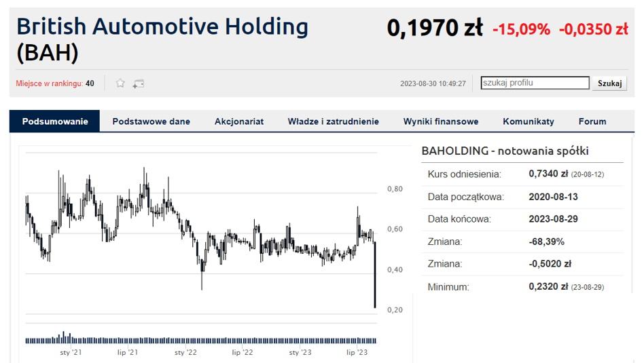Image resolution: width=644 pixels, height=363 pixels.
Task: Click the 0,80 price axis label
Action: (x=395, y=189)
